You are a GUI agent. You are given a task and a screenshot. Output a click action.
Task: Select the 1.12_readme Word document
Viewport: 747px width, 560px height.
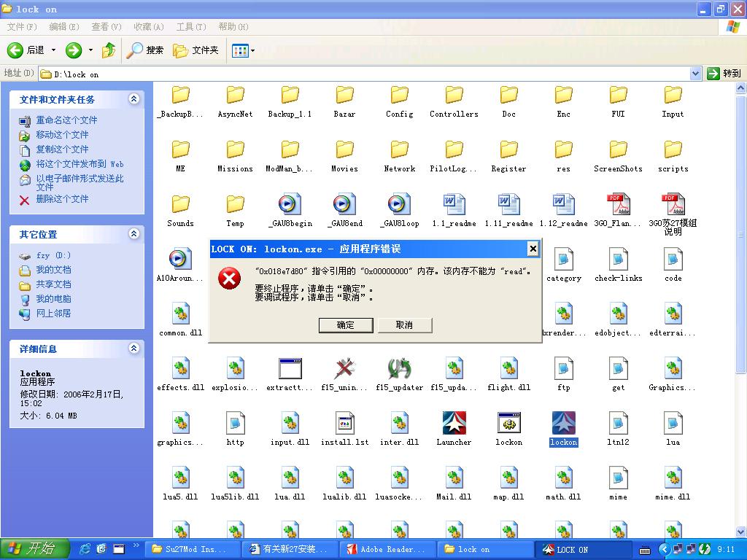click(x=564, y=204)
